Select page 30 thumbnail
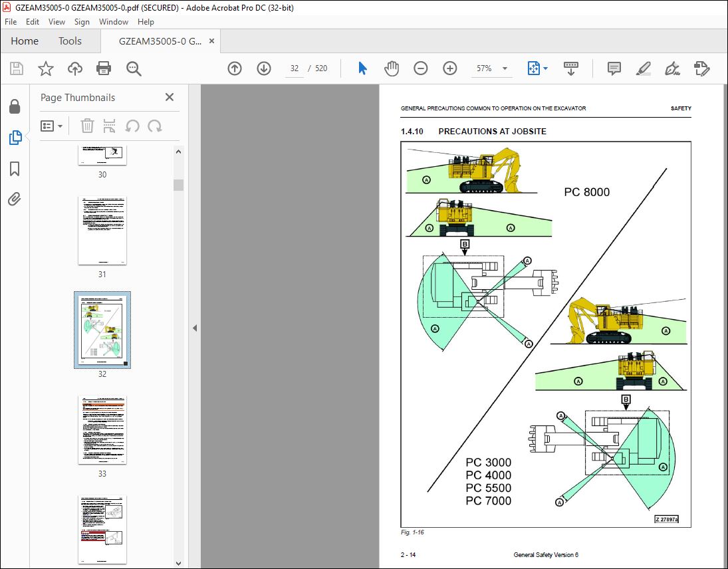 tap(102, 156)
